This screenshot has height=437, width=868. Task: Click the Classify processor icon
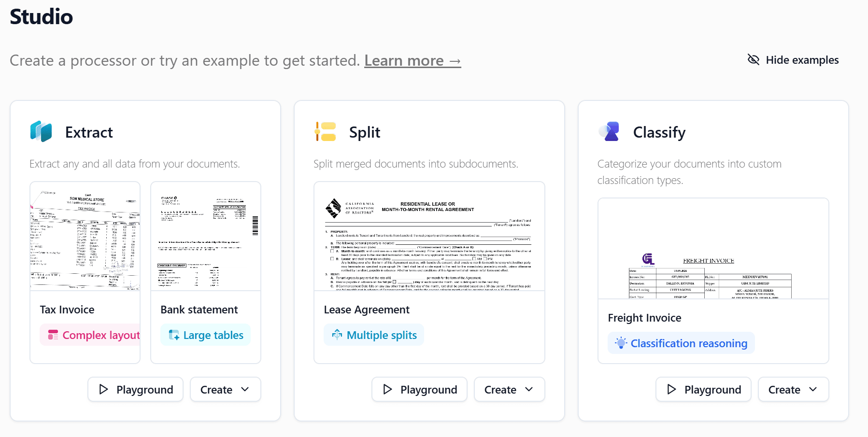tap(609, 131)
